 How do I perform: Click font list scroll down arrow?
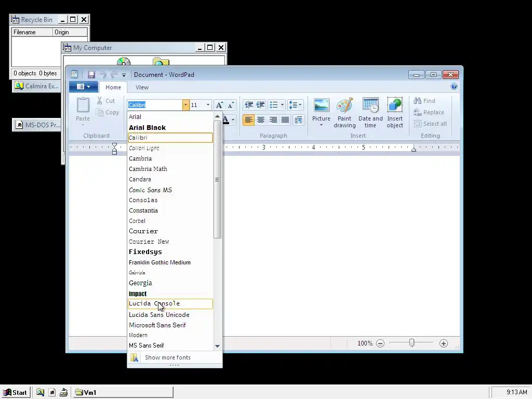click(218, 346)
